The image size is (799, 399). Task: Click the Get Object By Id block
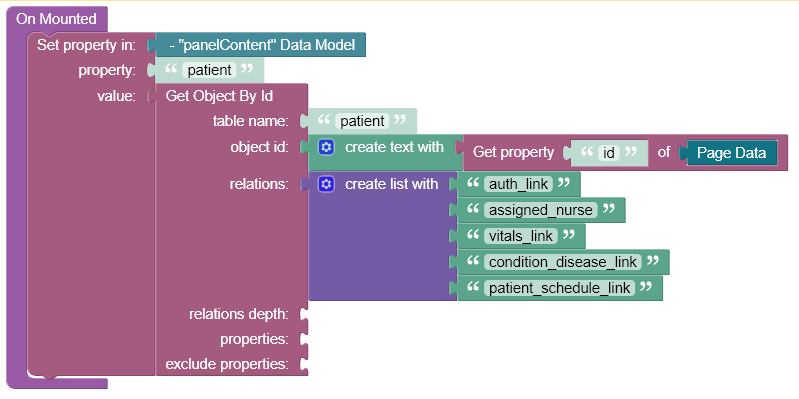click(x=219, y=96)
